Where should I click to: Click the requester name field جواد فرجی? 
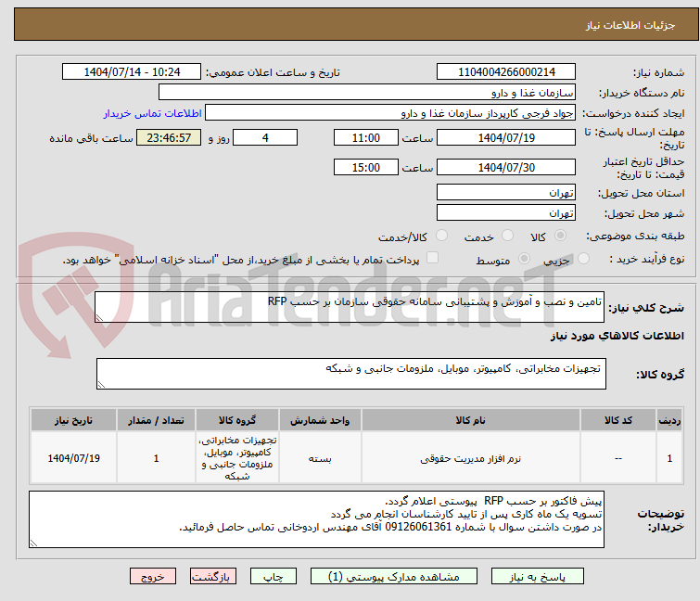click(x=390, y=113)
